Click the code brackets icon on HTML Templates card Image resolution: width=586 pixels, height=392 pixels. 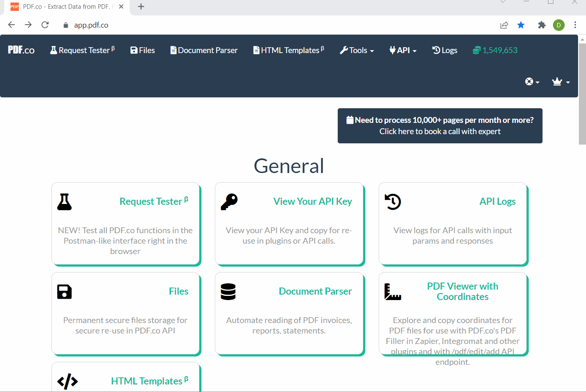point(68,381)
